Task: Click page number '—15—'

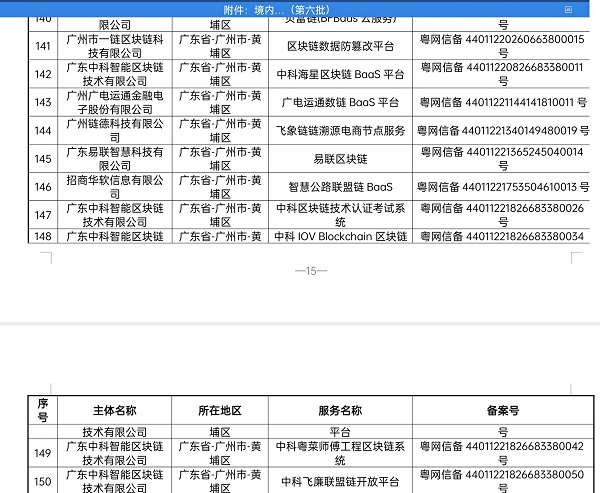Action: pos(311,271)
